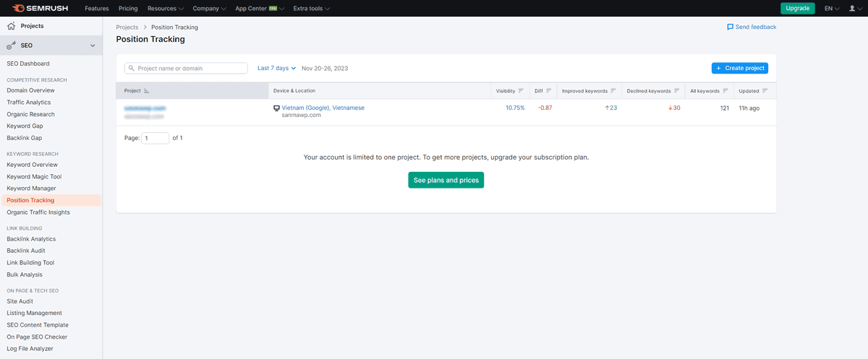Sort by the Declined keywords column sort icon
The height and width of the screenshot is (359, 868).
click(677, 91)
